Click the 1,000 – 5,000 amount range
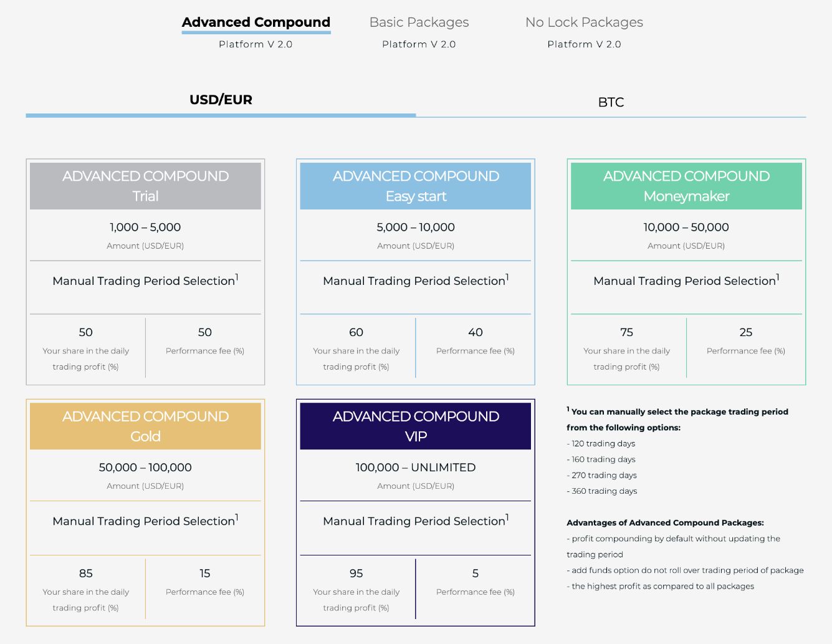This screenshot has height=644, width=832. 145,228
